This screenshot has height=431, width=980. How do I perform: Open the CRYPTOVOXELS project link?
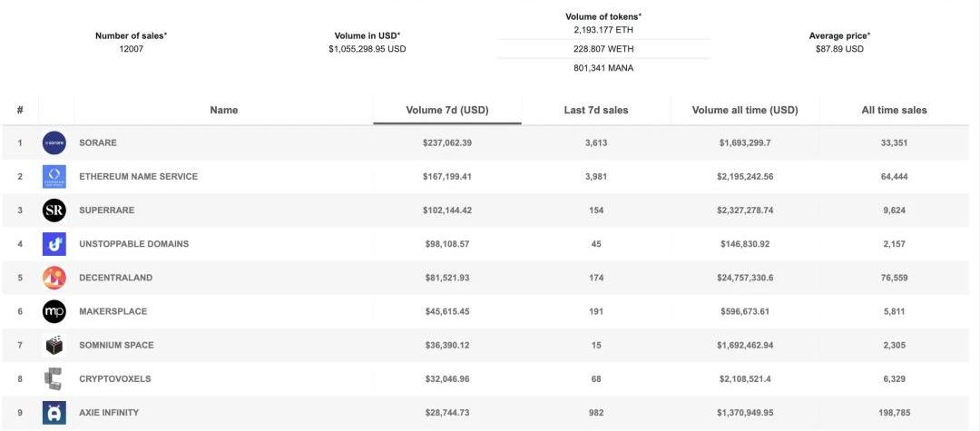[116, 378]
